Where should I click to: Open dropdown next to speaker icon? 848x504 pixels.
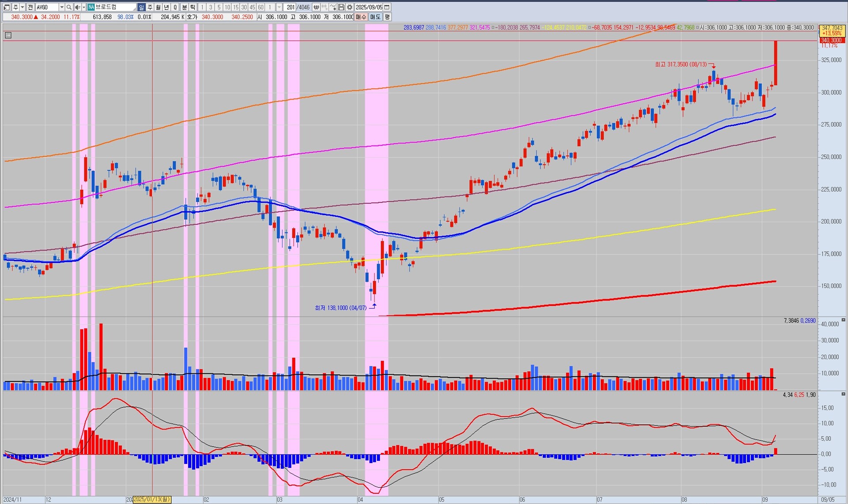point(83,7)
